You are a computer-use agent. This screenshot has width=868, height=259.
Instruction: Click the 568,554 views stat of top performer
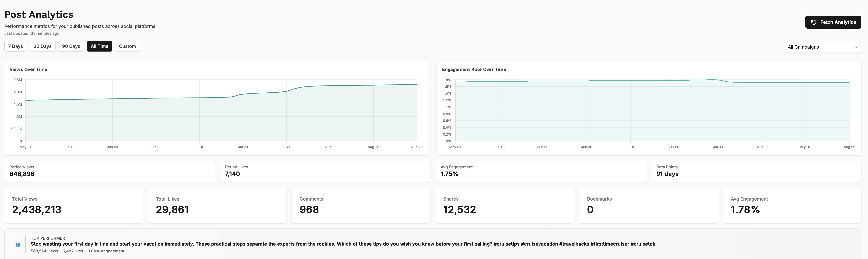pos(45,251)
